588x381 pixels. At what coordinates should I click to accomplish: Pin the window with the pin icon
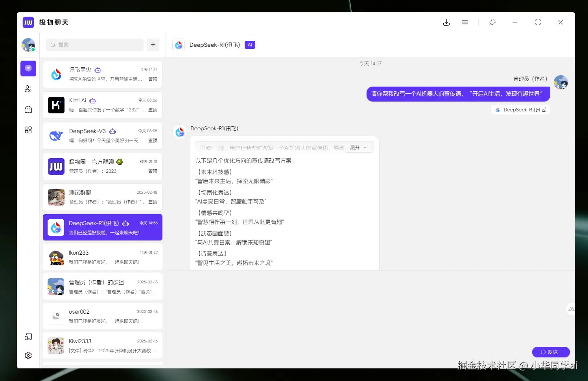(492, 22)
